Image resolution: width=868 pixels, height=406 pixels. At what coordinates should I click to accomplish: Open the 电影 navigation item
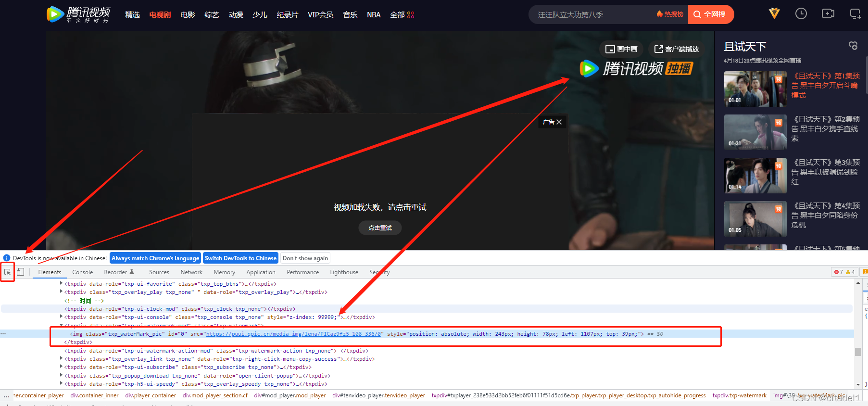pos(188,15)
